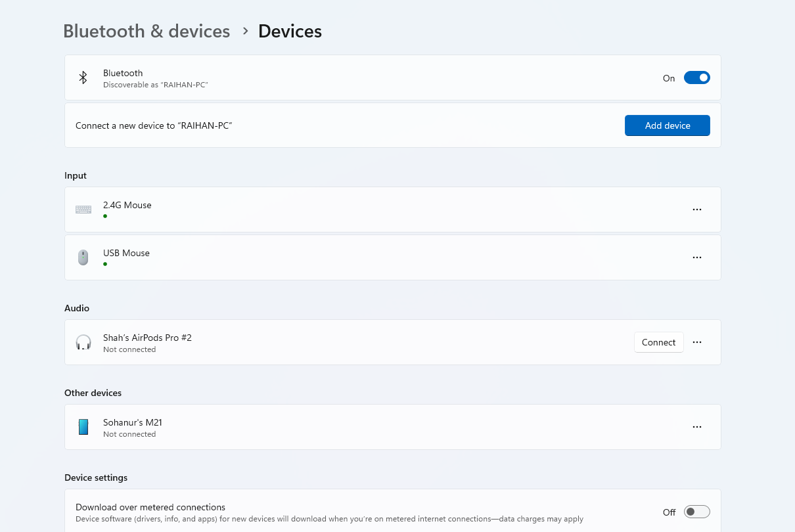Screen dimensions: 795x532
Task: Open more options for Sohanur's M21
Action: tap(697, 427)
